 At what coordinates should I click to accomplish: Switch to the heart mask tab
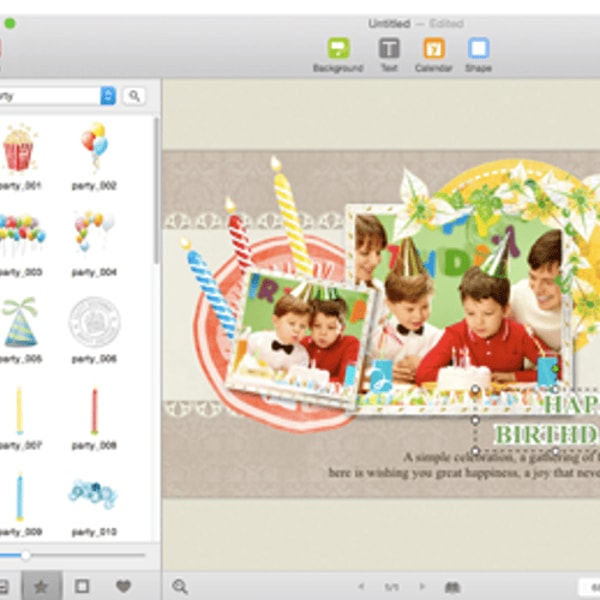click(124, 586)
